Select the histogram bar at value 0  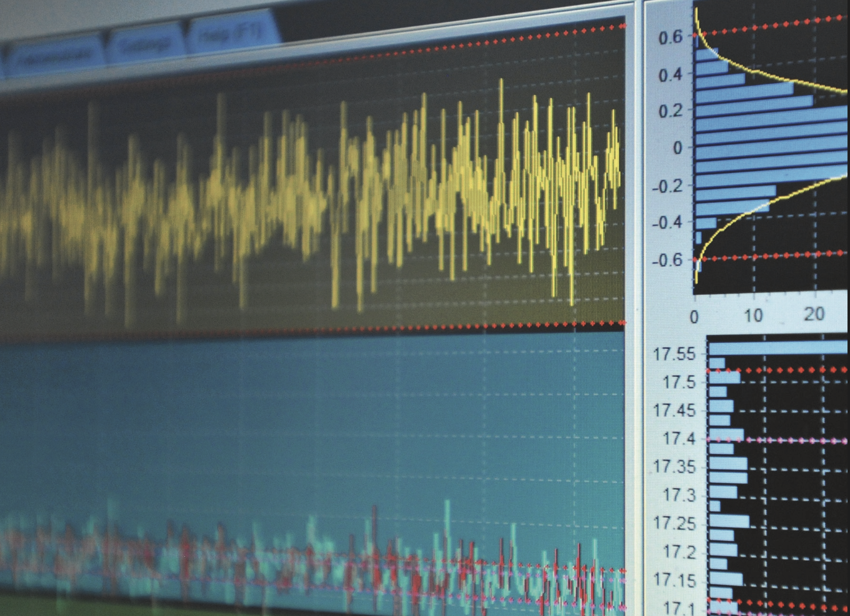(769, 149)
